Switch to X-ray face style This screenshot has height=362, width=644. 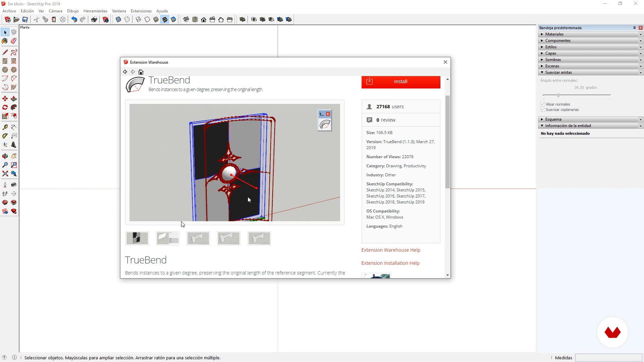point(118,19)
